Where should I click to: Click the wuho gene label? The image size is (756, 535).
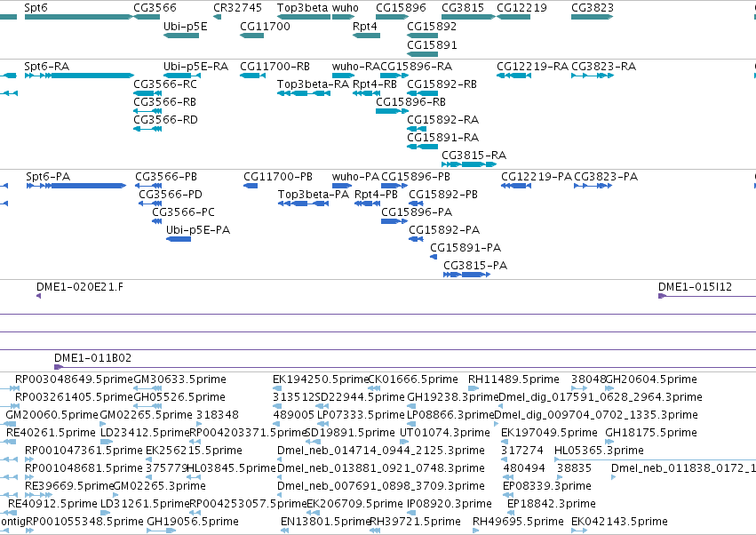[346, 8]
